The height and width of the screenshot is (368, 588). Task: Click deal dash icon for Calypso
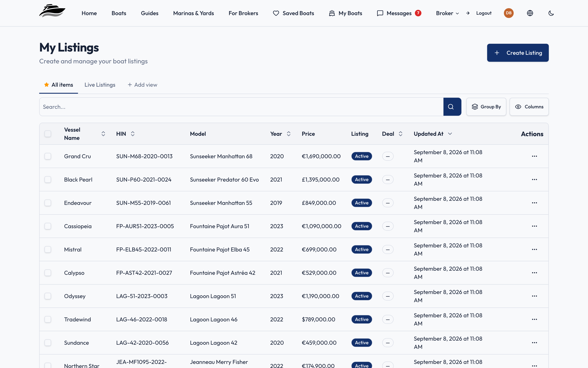[388, 273]
